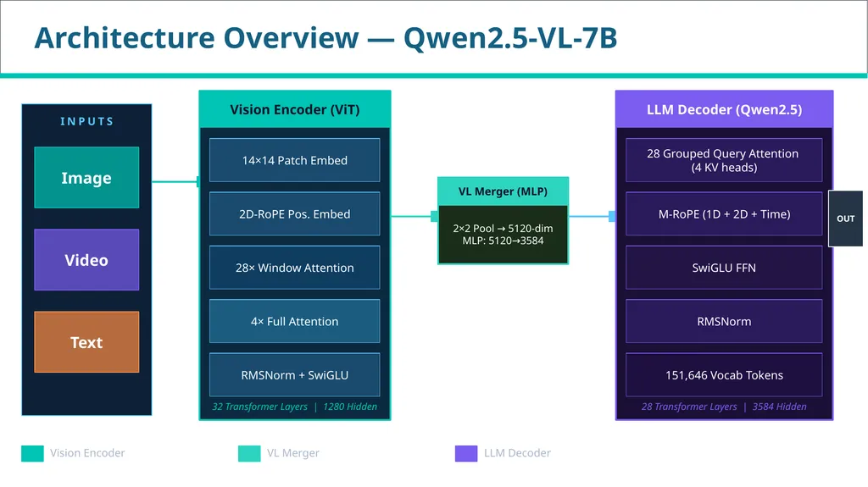Click the 14×14 Patch Embed block

pos(294,160)
